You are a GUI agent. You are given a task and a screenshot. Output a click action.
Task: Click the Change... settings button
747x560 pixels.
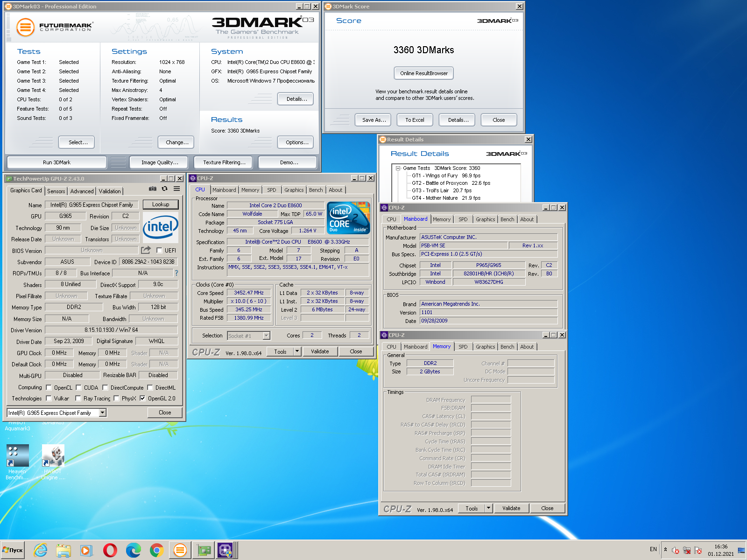pyautogui.click(x=177, y=142)
